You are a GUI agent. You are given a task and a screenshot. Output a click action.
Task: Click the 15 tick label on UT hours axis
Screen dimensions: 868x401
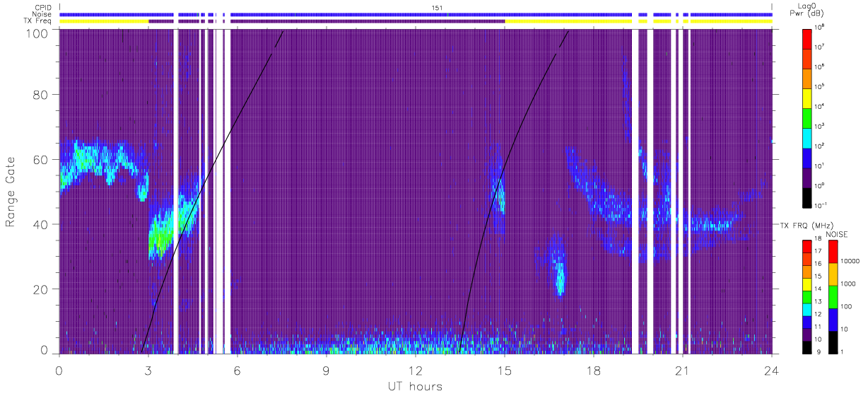pyautogui.click(x=505, y=370)
